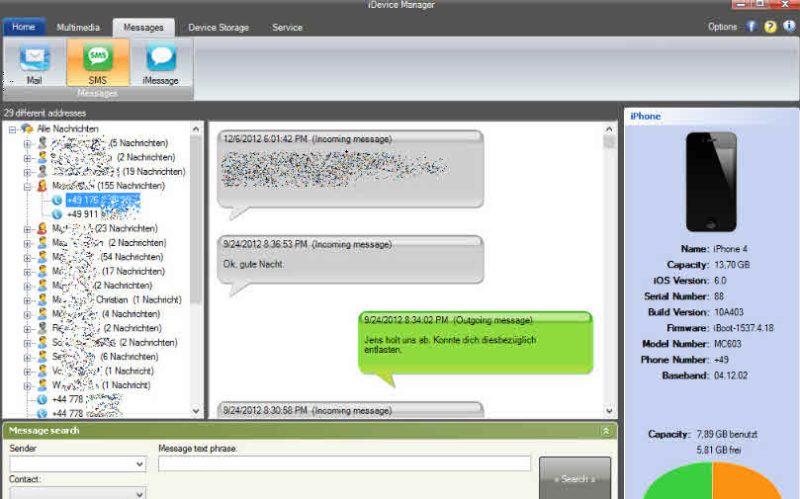This screenshot has height=499, width=800.
Task: Click contact icon beside 6 Nachrichten
Action: (42, 357)
